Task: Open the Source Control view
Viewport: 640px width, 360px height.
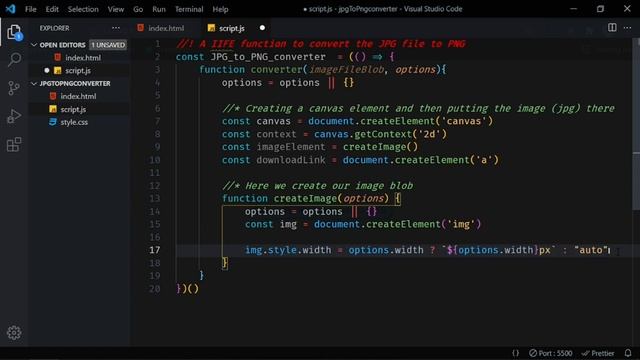Action: coord(14,88)
